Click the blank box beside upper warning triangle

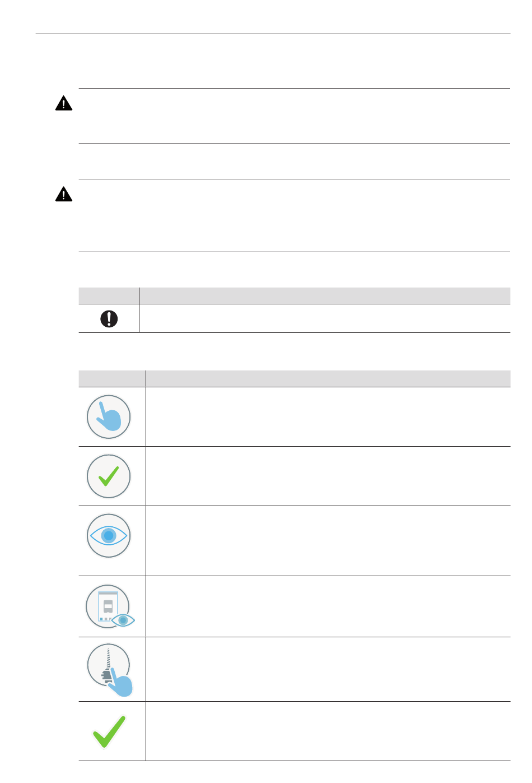[295, 115]
